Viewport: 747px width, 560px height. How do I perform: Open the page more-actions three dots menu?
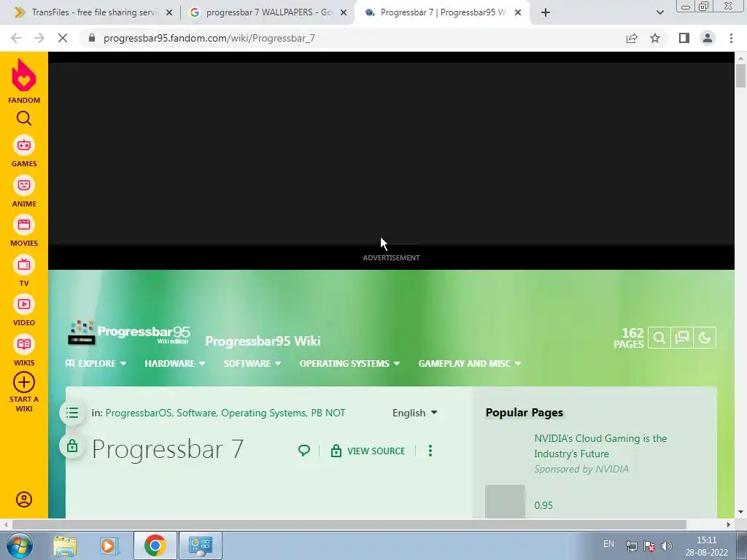pyautogui.click(x=430, y=451)
